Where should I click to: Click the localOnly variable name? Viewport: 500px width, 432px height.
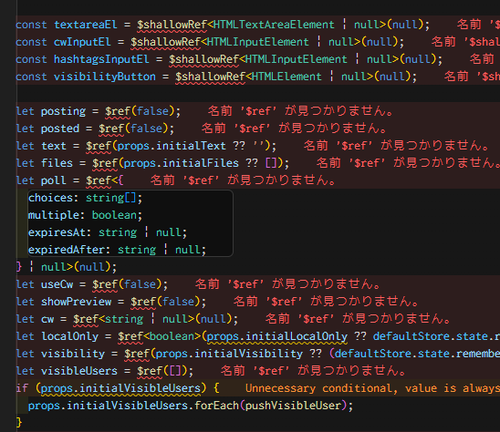point(70,337)
